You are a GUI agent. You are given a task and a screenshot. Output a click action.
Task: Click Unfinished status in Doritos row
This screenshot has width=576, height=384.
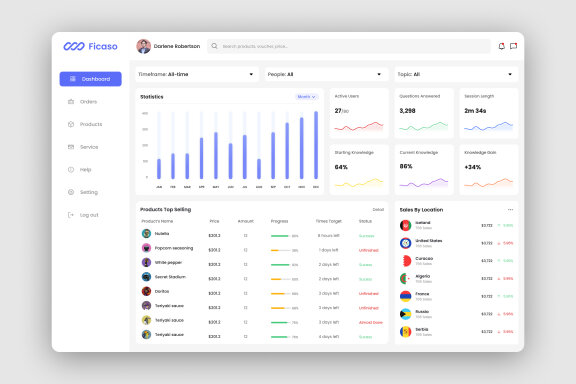pyautogui.click(x=368, y=294)
